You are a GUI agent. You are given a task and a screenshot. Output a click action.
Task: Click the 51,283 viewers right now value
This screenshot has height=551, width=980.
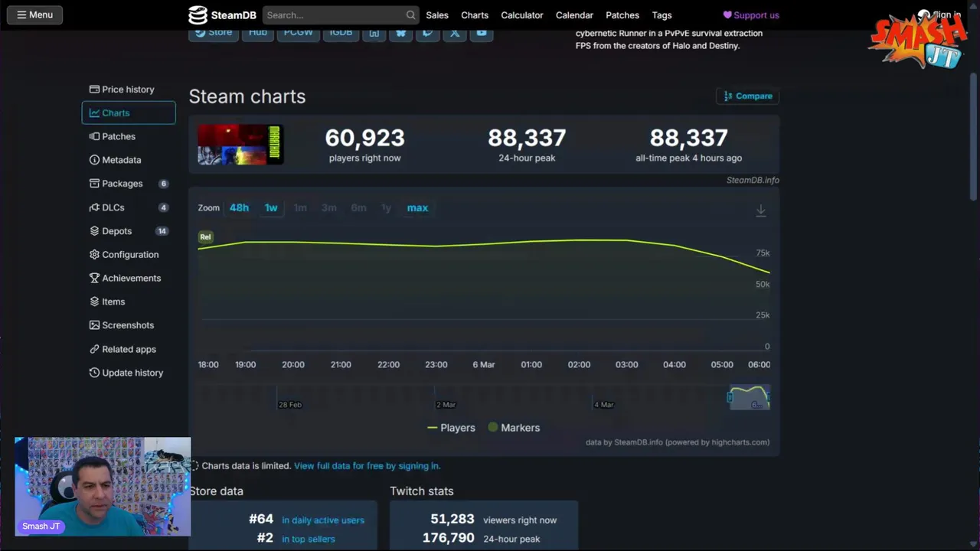click(x=452, y=519)
